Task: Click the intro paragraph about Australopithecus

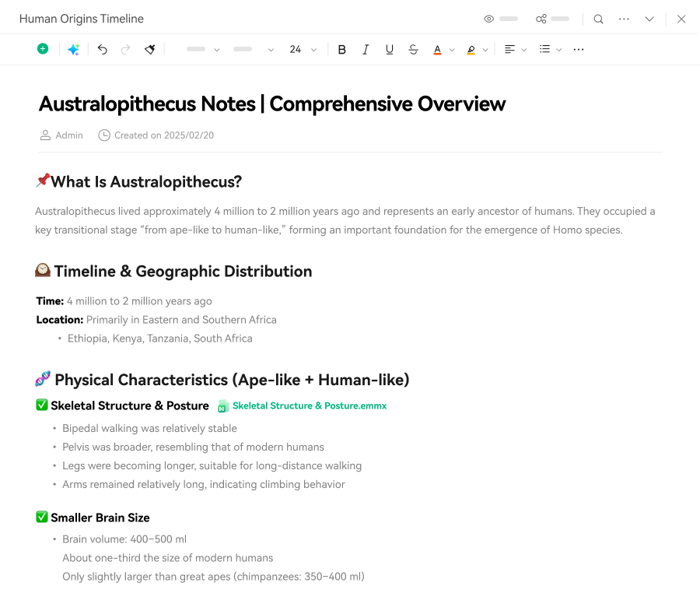Action: 345,220
